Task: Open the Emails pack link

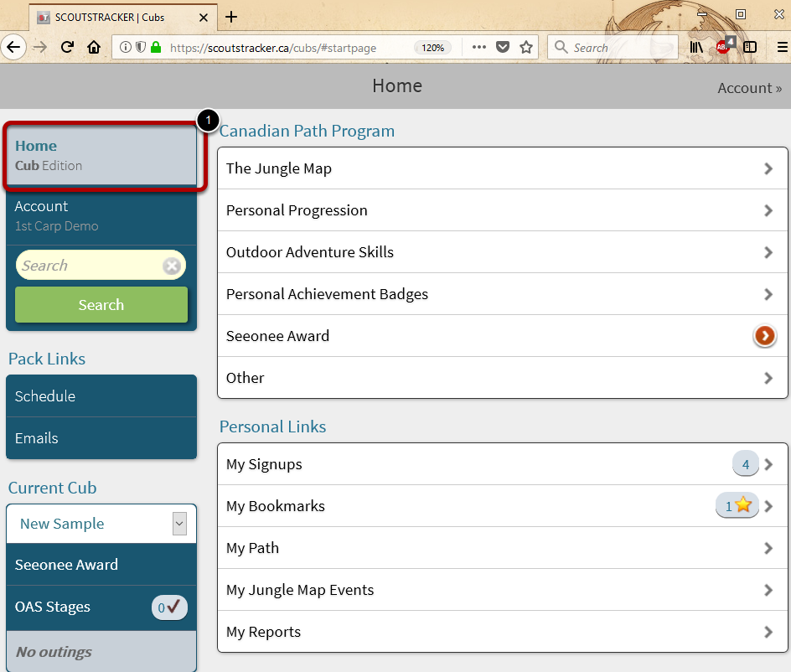Action: point(101,438)
